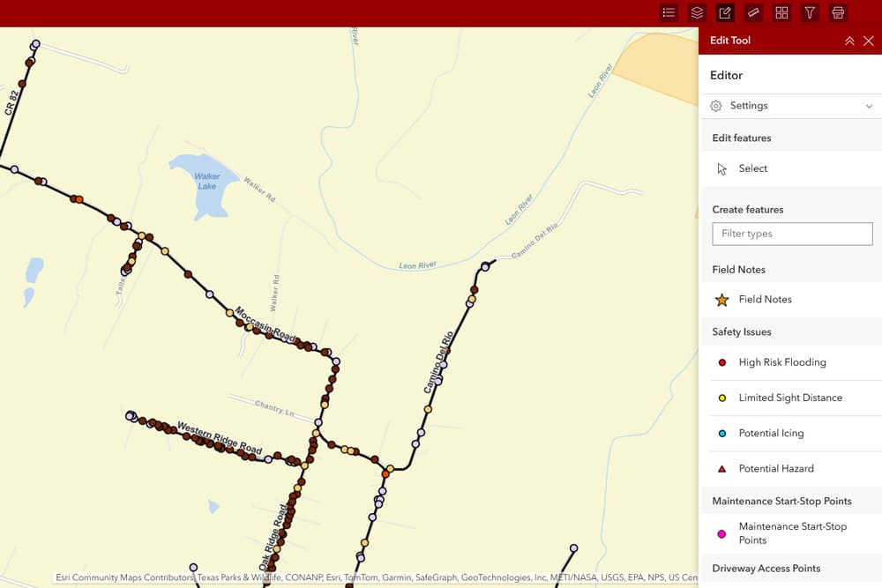Choose the Field Notes star template
This screenshot has height=588, width=882.
[765, 300]
